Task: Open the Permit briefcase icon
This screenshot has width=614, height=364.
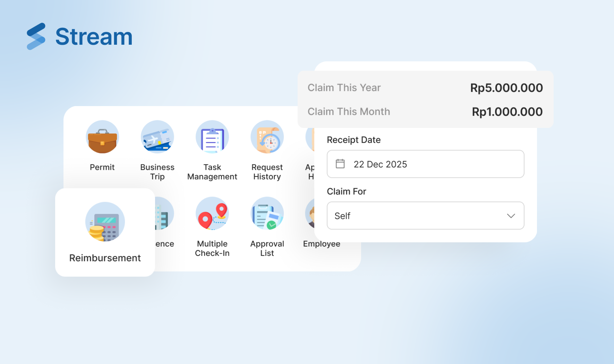Action: pos(102,137)
